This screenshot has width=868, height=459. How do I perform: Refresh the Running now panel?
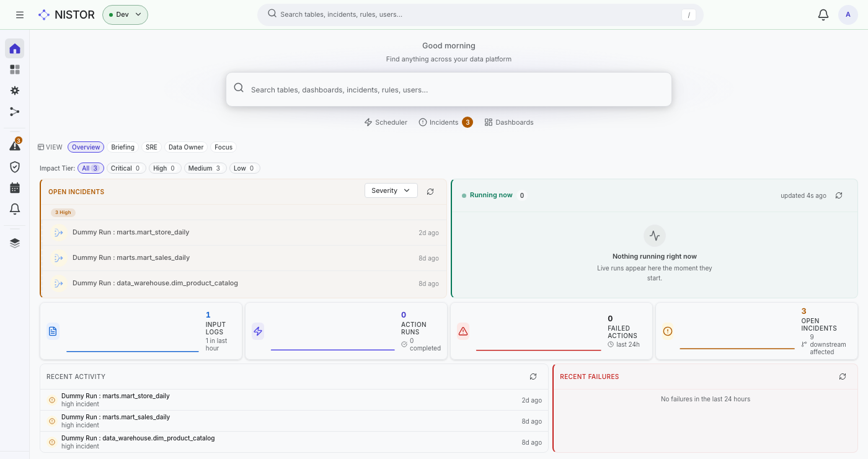839,195
